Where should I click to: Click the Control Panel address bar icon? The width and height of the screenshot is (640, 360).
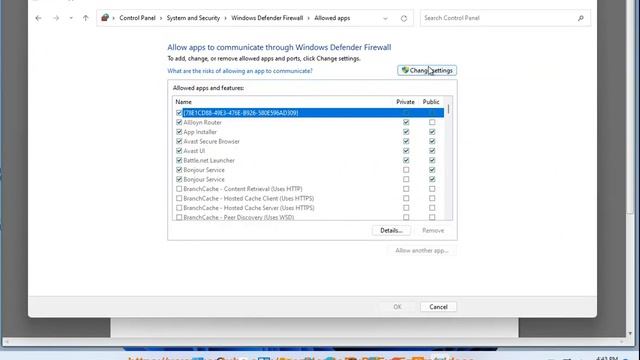(x=105, y=18)
